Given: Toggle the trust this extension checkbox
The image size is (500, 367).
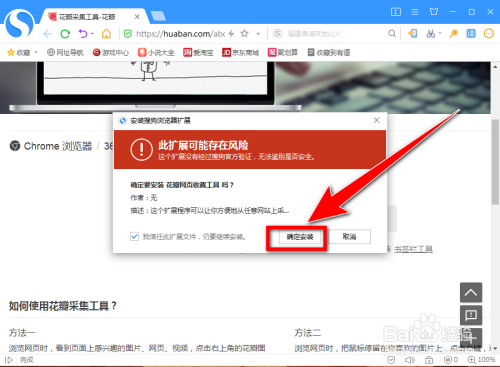Looking at the screenshot, I should 134,237.
